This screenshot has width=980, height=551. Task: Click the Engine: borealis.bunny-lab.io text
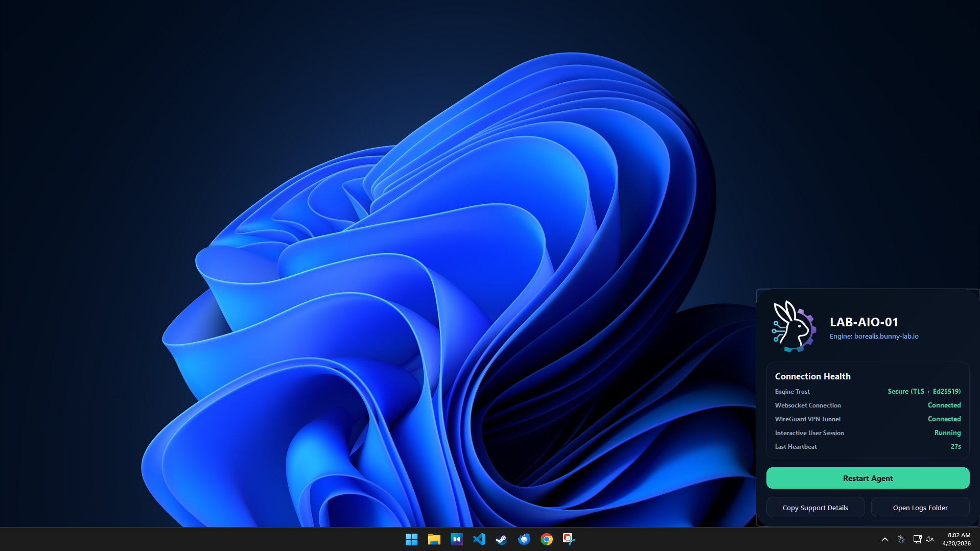point(874,336)
